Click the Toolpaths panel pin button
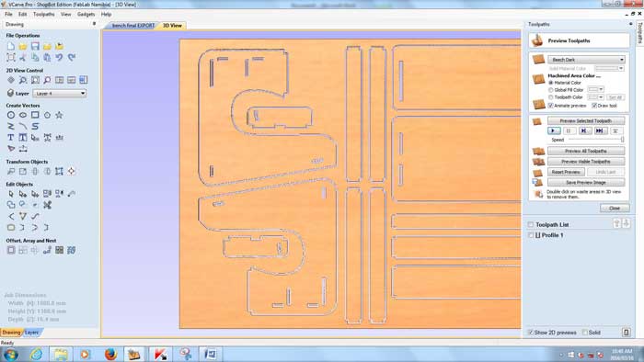The image size is (644, 362). coord(630,24)
